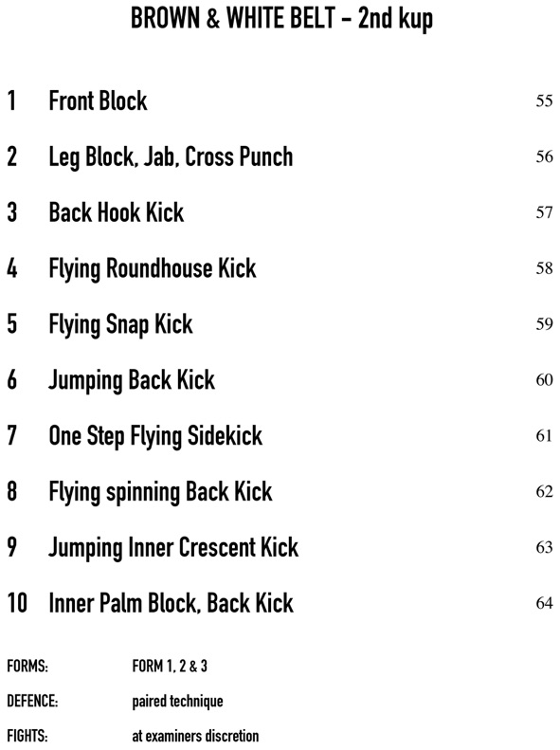Jump to page 58
This screenshot has height=750, width=560.
[544, 268]
